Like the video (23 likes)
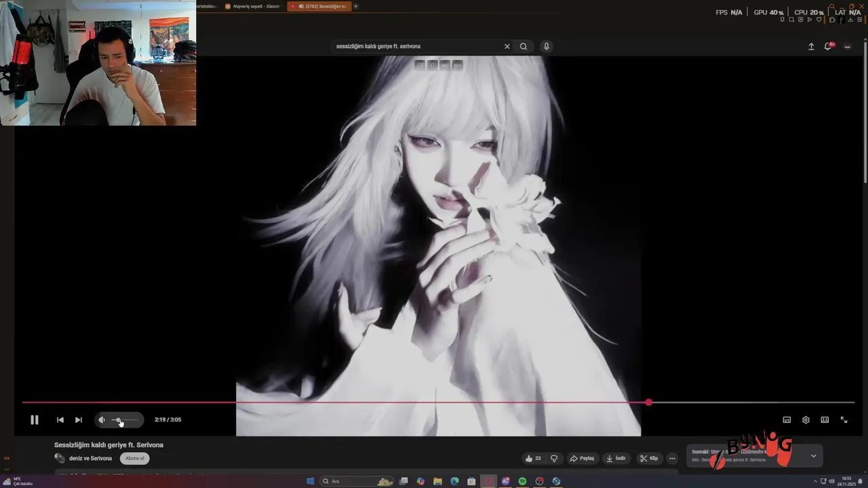The image size is (868, 488). pos(533,458)
